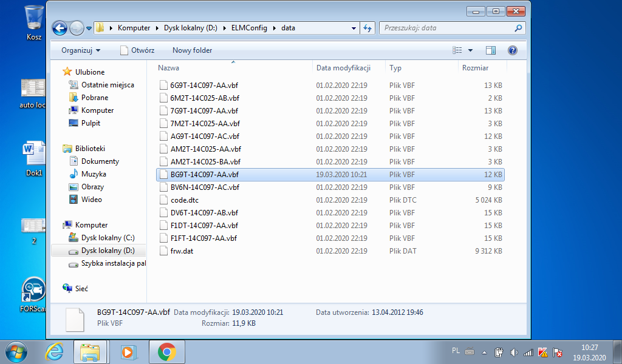This screenshot has height=364, width=622.
Task: Open the Organizuj menu
Action: [81, 50]
